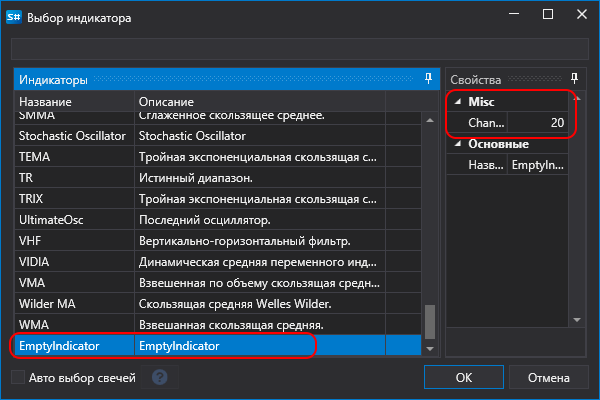Click the indicator list scroll-down arrow

(x=430, y=349)
